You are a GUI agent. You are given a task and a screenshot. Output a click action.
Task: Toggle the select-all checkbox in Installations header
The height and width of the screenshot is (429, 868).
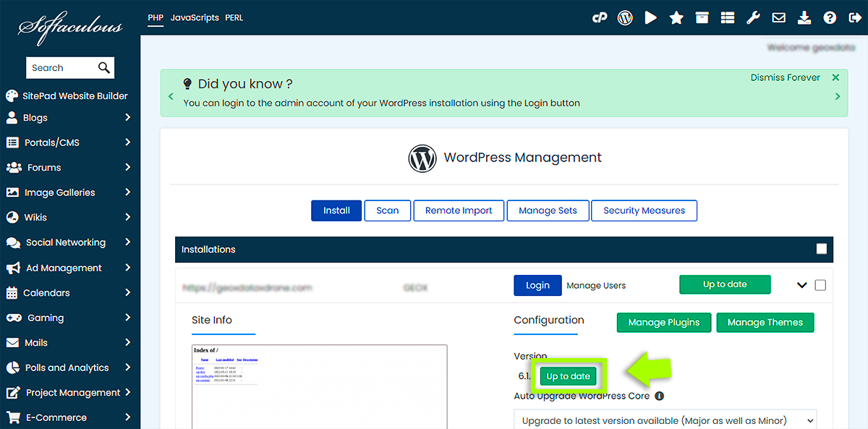[821, 249]
